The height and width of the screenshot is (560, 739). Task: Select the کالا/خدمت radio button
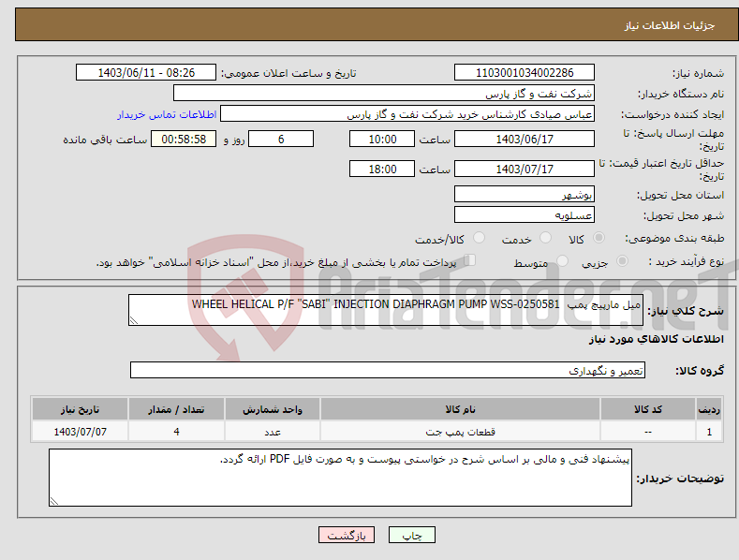pyautogui.click(x=479, y=238)
